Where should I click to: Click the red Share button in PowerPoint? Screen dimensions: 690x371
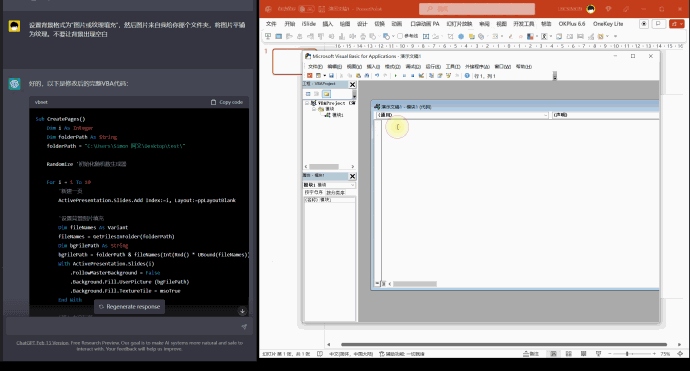676,24
